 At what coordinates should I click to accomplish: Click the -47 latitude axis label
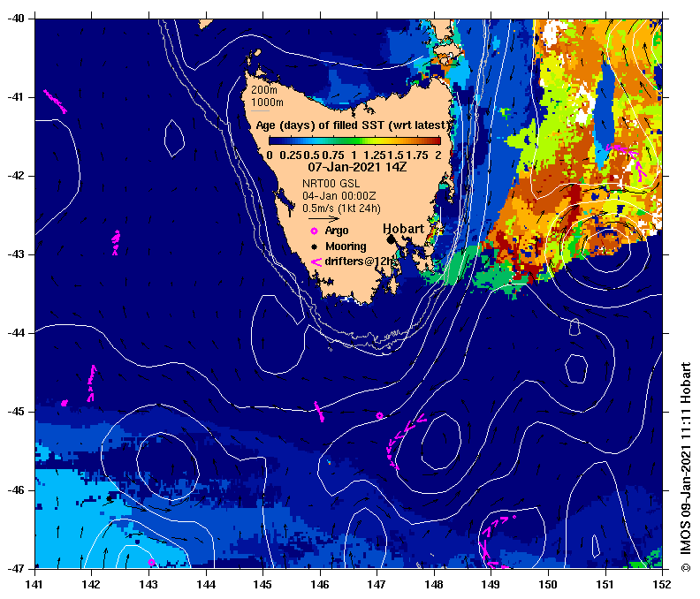tap(15, 569)
